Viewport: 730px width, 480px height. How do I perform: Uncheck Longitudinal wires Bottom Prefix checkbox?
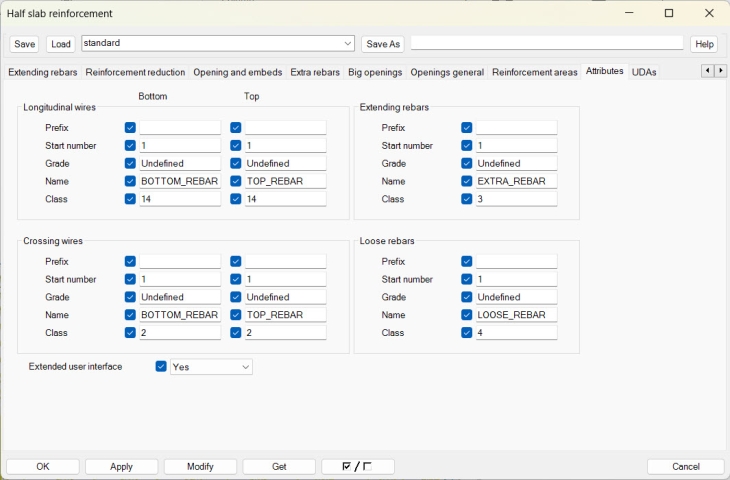tap(130, 128)
